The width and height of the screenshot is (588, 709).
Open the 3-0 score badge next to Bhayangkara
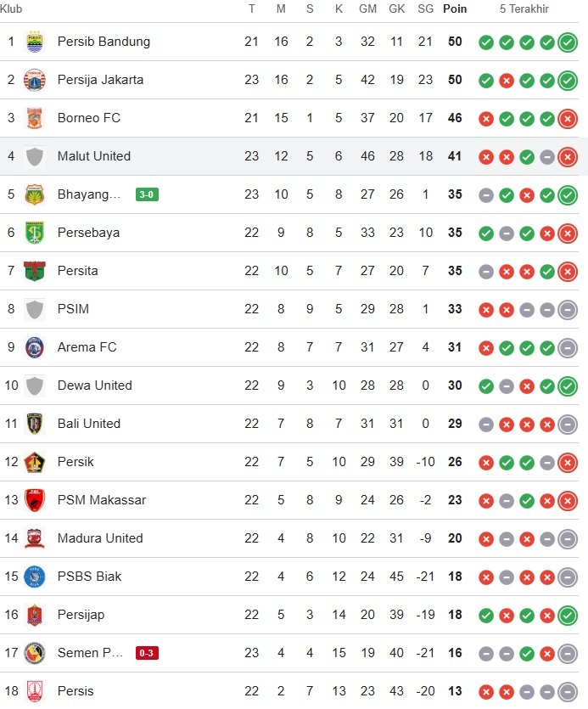click(147, 194)
